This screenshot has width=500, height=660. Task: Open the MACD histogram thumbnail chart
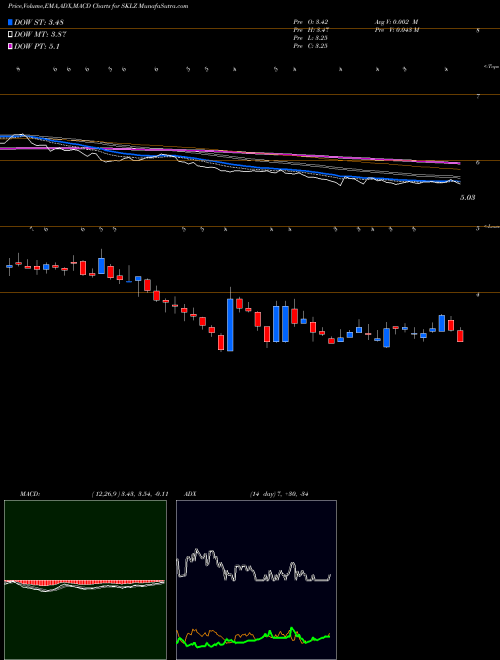point(85,580)
